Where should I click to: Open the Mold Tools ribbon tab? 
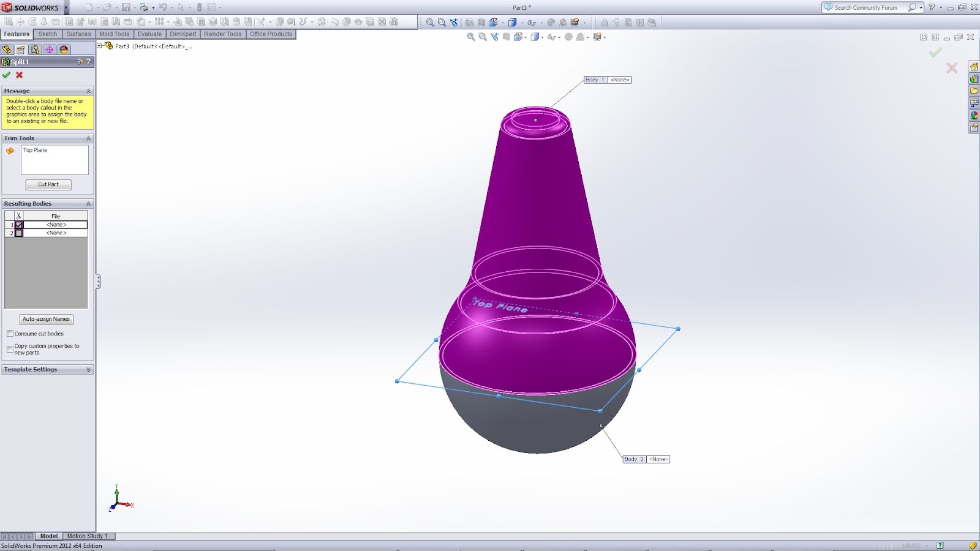(x=114, y=34)
